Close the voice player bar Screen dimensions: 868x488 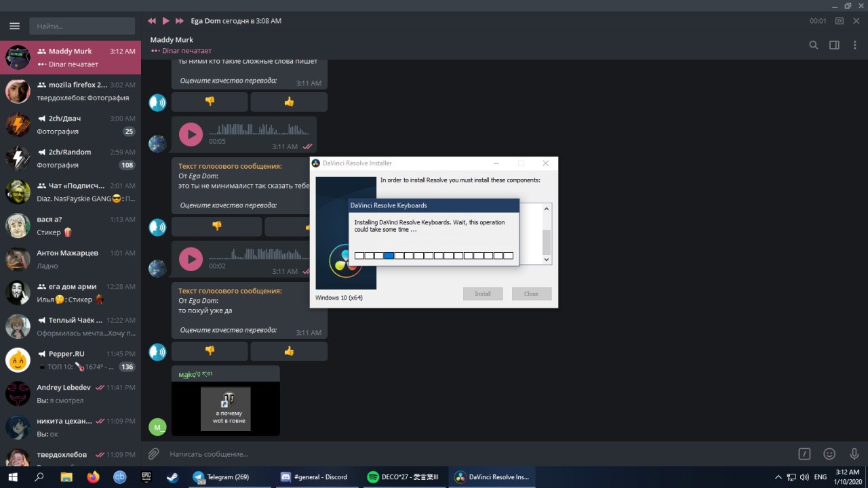856,21
